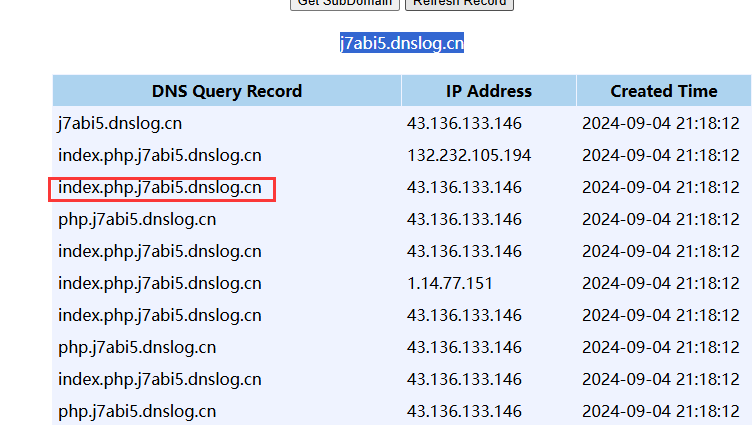Click php.j7abi5.dnslog.cn record in the last row

(x=137, y=411)
